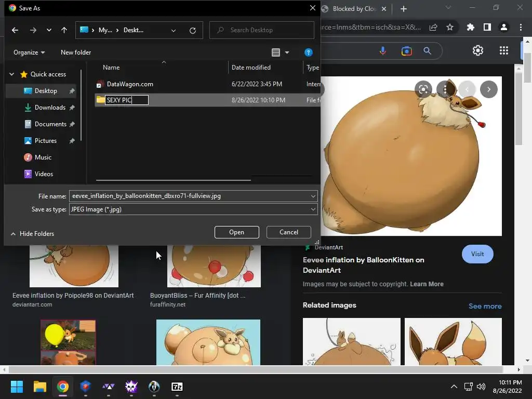Open view options dropdown arrow
The image size is (532, 399).
pos(287,52)
